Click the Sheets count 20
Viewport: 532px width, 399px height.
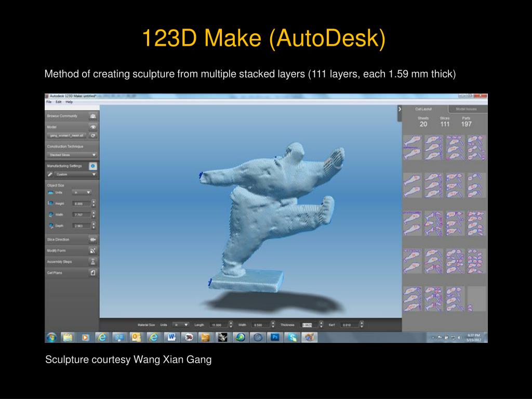[x=423, y=124]
